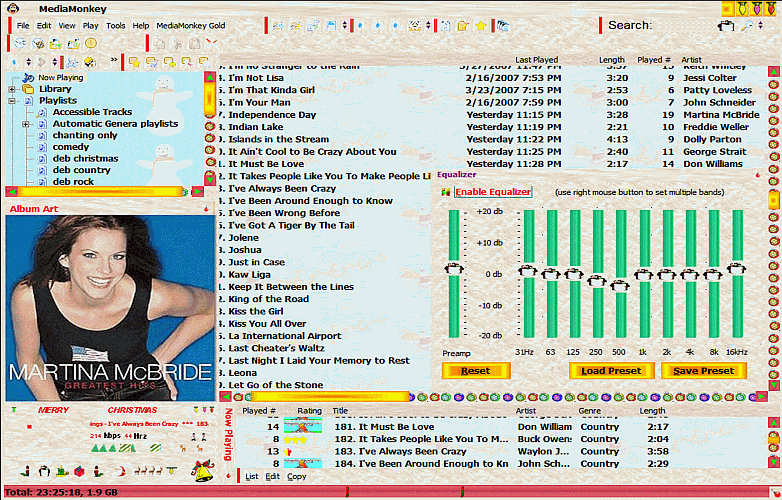Click the Preamp slider handle

point(454,269)
